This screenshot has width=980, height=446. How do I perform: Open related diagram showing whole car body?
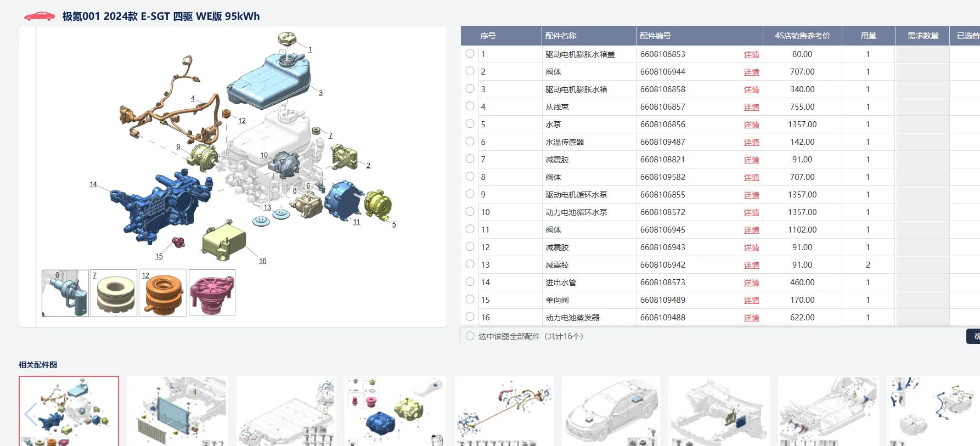(611, 411)
